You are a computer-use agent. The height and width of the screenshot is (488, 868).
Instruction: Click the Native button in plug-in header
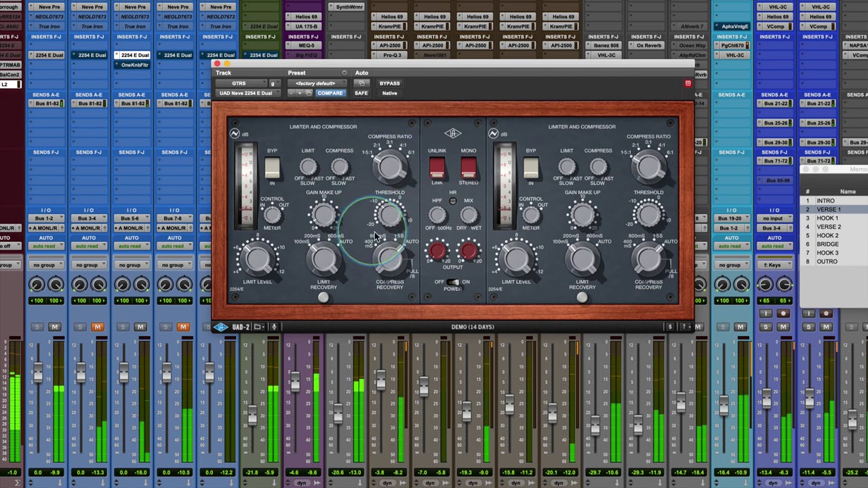[x=390, y=93]
